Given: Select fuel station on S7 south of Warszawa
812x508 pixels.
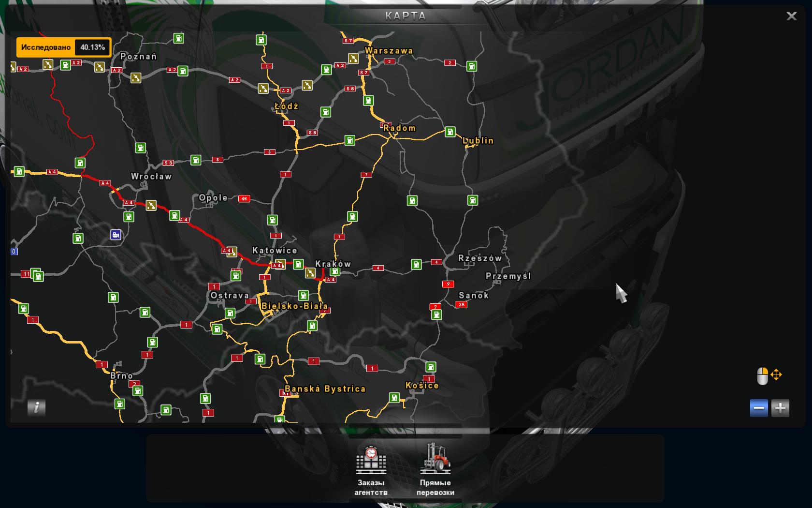Looking at the screenshot, I should tap(368, 101).
